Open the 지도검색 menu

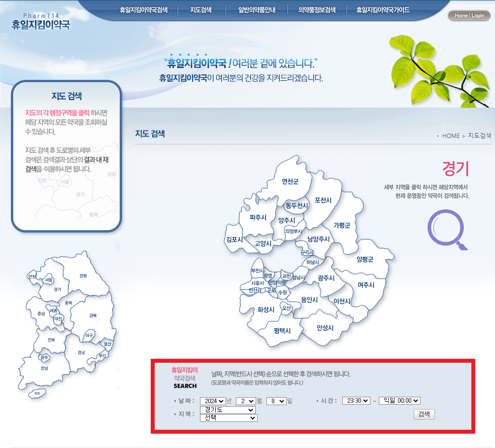pyautogui.click(x=201, y=10)
